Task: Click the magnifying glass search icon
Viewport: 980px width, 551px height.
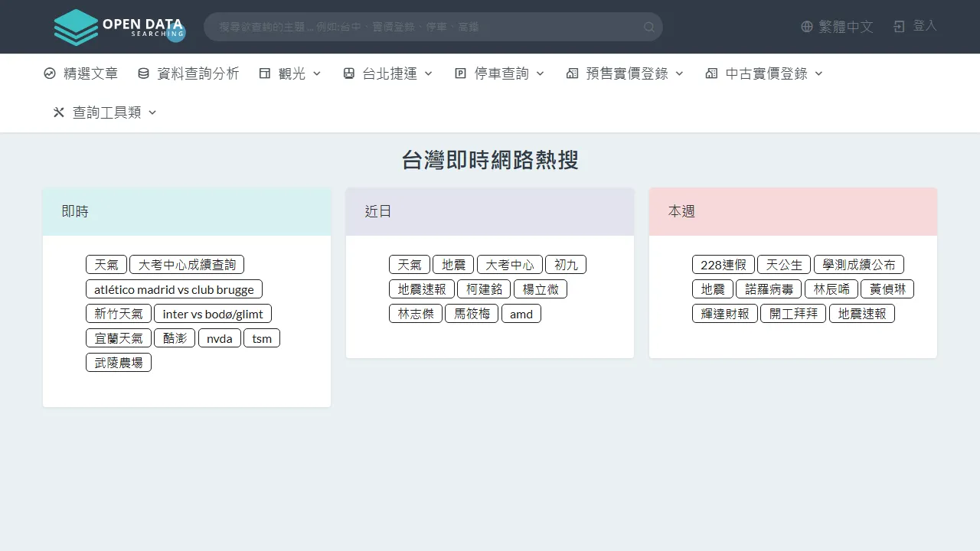Action: click(x=648, y=27)
